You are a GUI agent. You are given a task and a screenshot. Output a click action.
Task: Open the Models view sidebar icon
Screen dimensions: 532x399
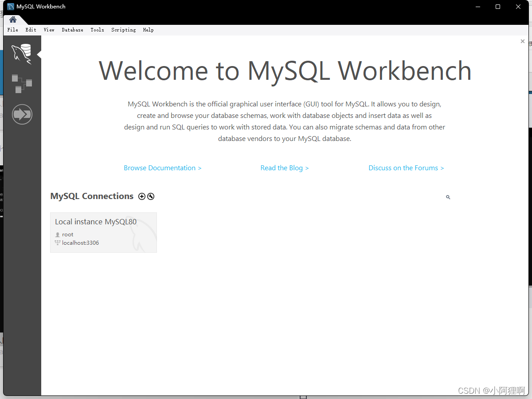point(22,83)
